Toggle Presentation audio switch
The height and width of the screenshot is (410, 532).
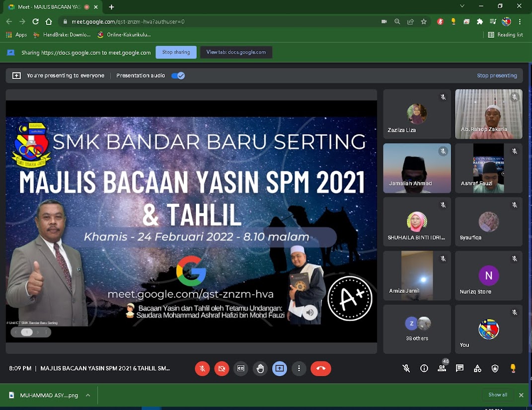pyautogui.click(x=178, y=76)
